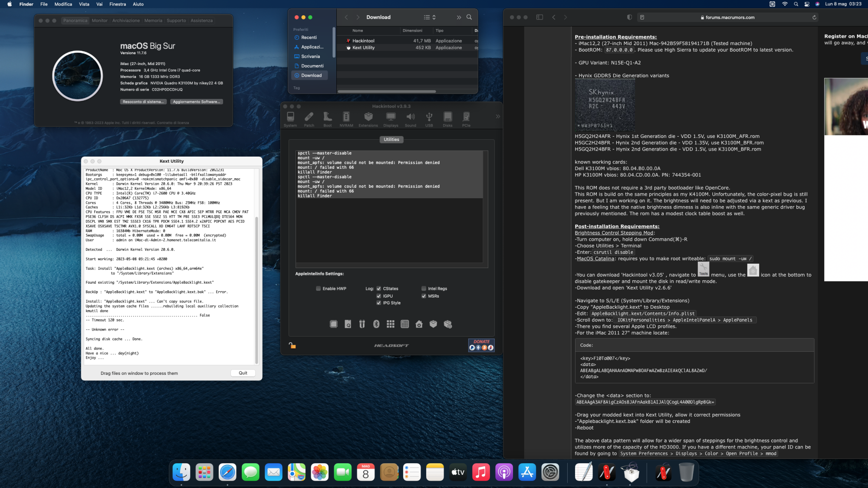Image resolution: width=868 pixels, height=488 pixels.
Task: Expand Finder toolbar overflow arrows
Action: pos(459,17)
